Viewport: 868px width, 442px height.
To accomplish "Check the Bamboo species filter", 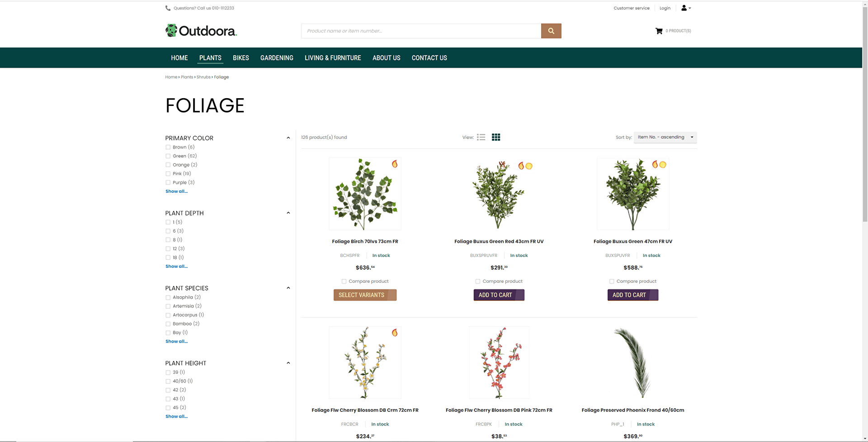I will pos(168,324).
